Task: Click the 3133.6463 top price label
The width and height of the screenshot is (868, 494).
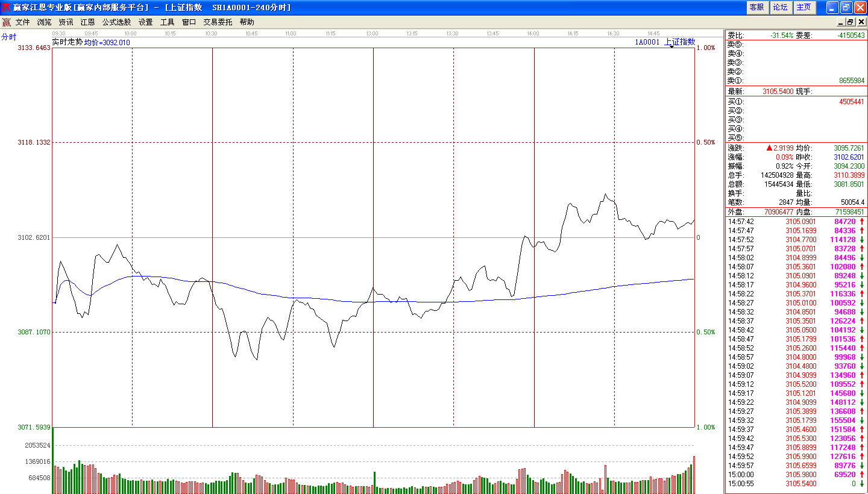Action: pos(34,48)
